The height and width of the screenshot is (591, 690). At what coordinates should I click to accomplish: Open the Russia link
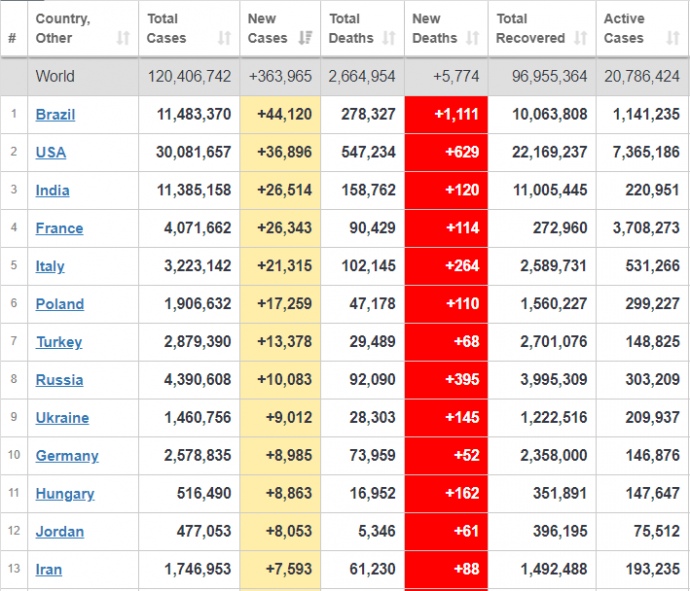point(59,381)
